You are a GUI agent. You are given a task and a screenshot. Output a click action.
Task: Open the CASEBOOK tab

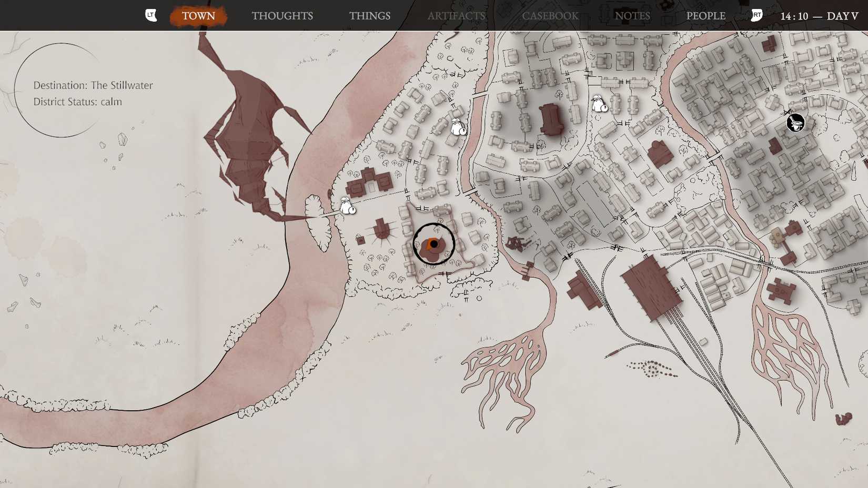coord(550,16)
